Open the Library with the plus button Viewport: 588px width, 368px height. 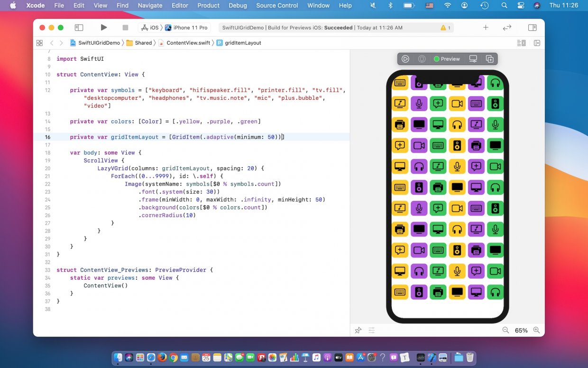point(486,28)
